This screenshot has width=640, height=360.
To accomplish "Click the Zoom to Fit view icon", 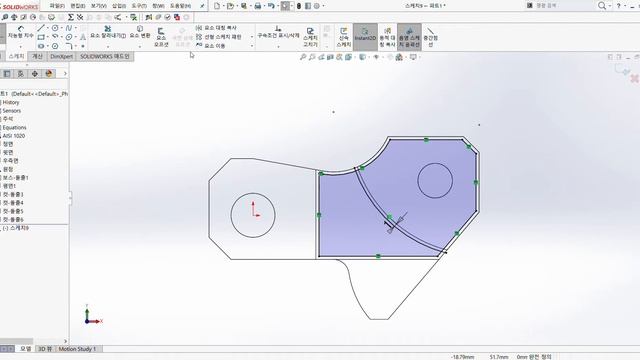I will (303, 57).
